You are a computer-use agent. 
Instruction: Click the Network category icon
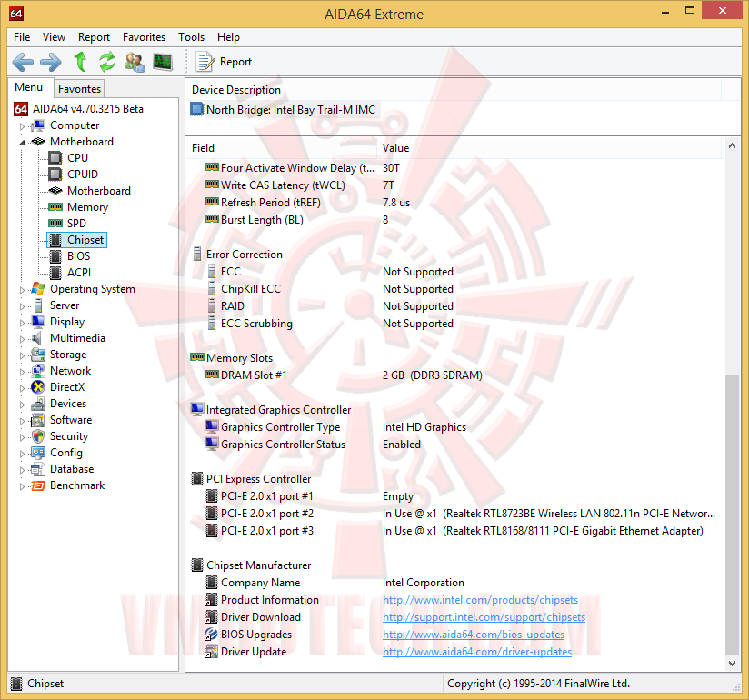click(x=38, y=371)
